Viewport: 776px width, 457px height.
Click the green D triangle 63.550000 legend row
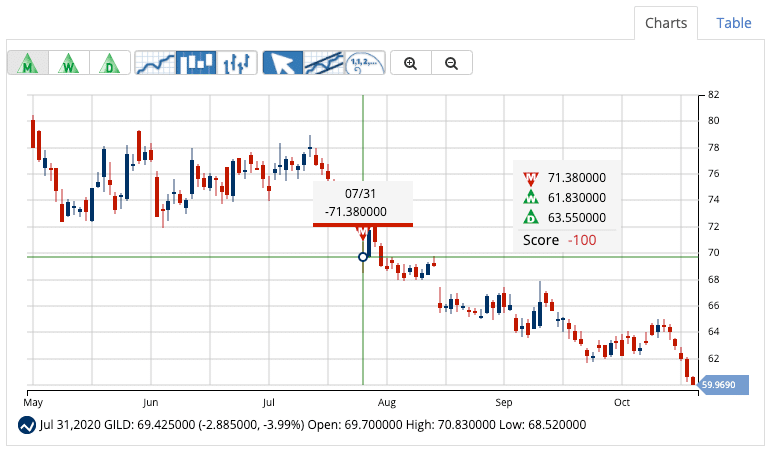coord(565,217)
